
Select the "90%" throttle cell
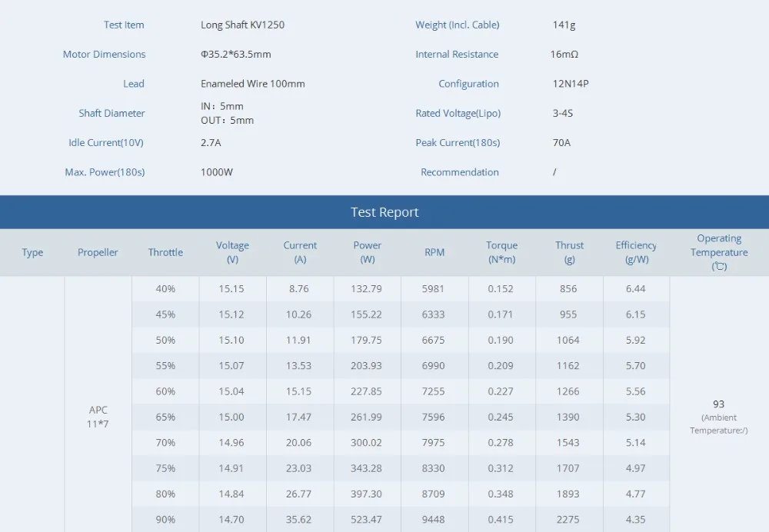[165, 519]
